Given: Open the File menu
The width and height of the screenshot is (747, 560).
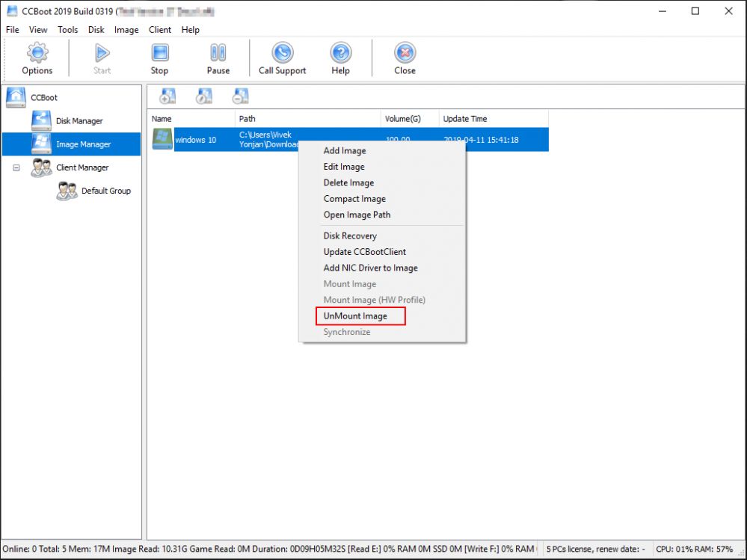Looking at the screenshot, I should click(x=13, y=29).
